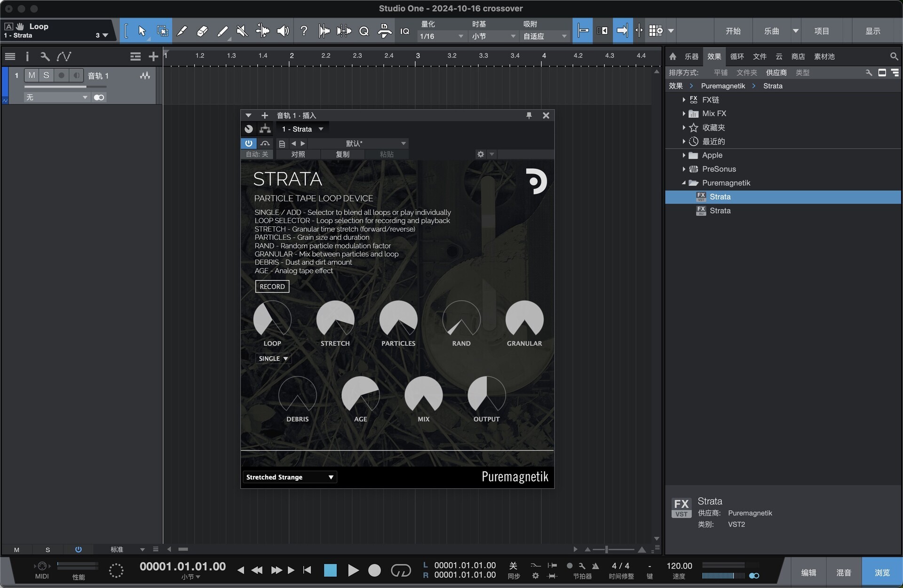This screenshot has height=588, width=903.
Task: Adjust the GRANULAR knob
Action: (x=524, y=319)
